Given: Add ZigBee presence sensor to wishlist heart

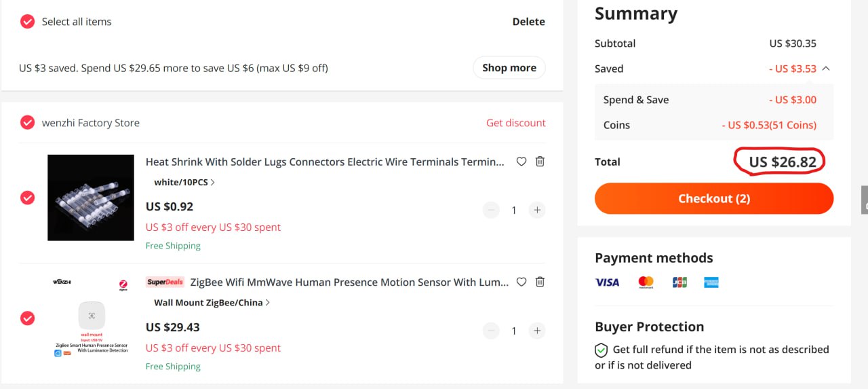Looking at the screenshot, I should point(521,282).
